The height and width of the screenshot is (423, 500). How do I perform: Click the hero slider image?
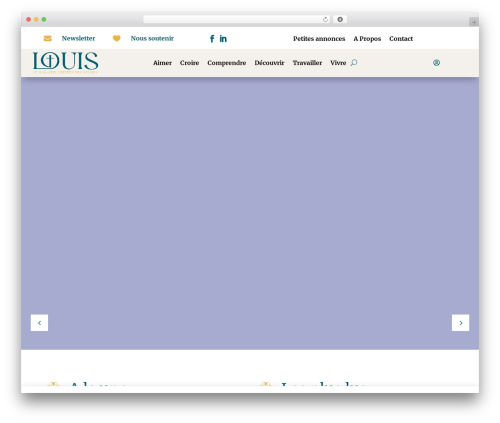250,213
